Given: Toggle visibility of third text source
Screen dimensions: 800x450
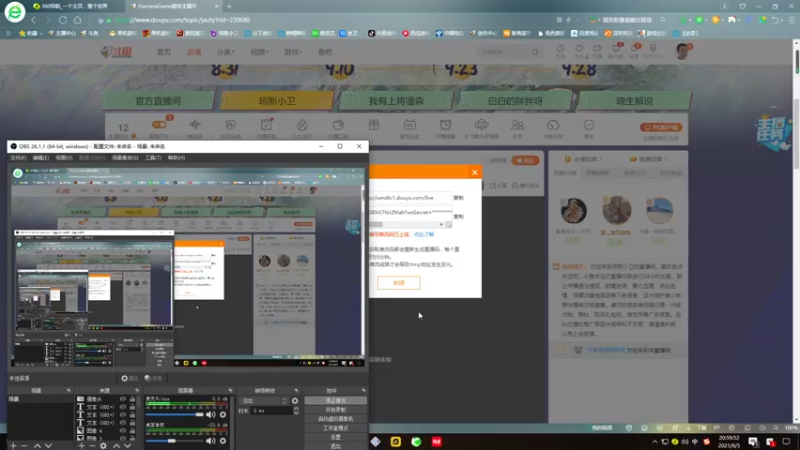Looking at the screenshot, I should pos(123,422).
